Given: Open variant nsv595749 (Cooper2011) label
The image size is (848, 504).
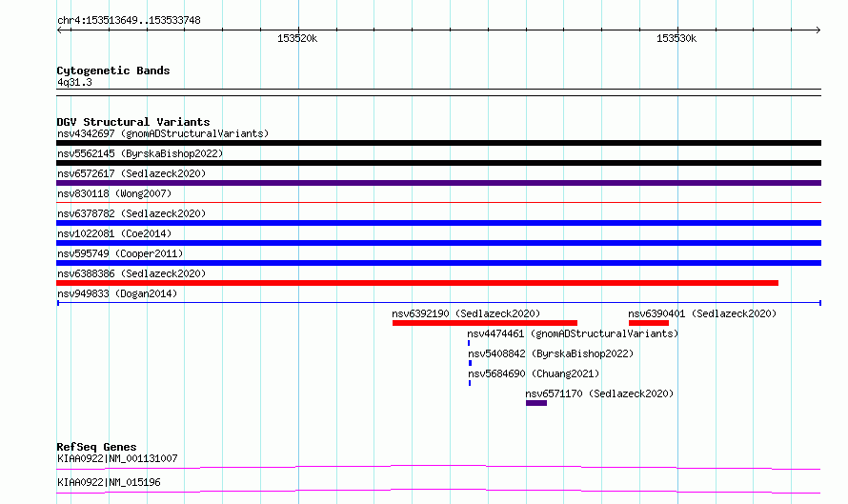Looking at the screenshot, I should [120, 253].
